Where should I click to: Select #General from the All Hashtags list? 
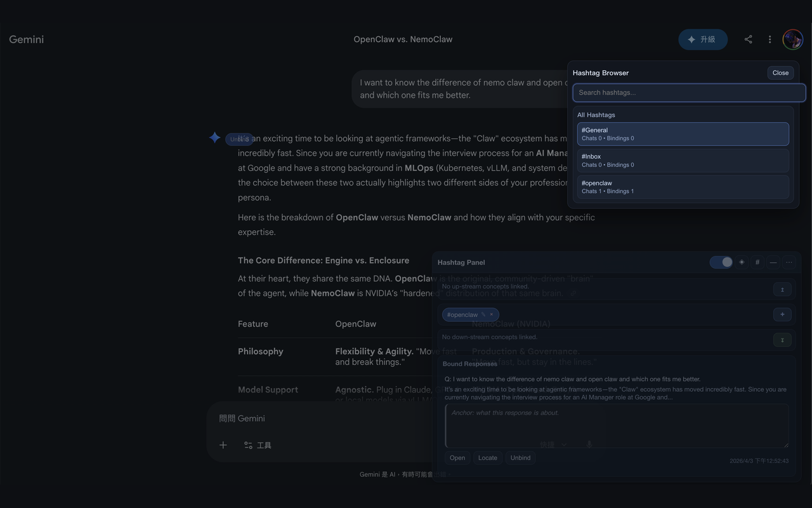pos(683,133)
